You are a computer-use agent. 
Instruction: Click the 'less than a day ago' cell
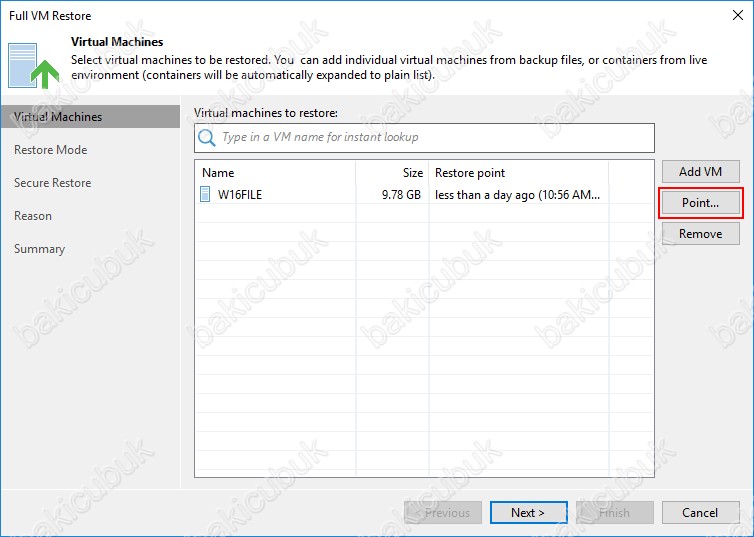point(517,195)
